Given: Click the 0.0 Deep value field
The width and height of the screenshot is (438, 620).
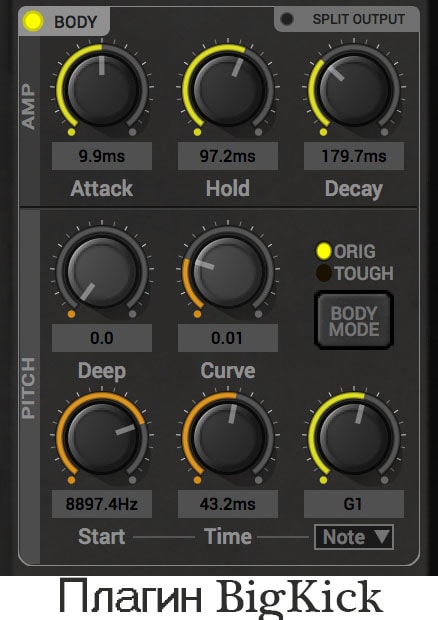Looking at the screenshot, I should click(102, 338).
